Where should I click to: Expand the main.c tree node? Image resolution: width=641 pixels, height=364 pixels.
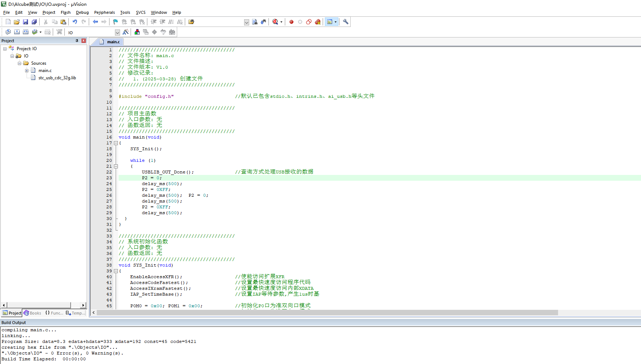27,71
